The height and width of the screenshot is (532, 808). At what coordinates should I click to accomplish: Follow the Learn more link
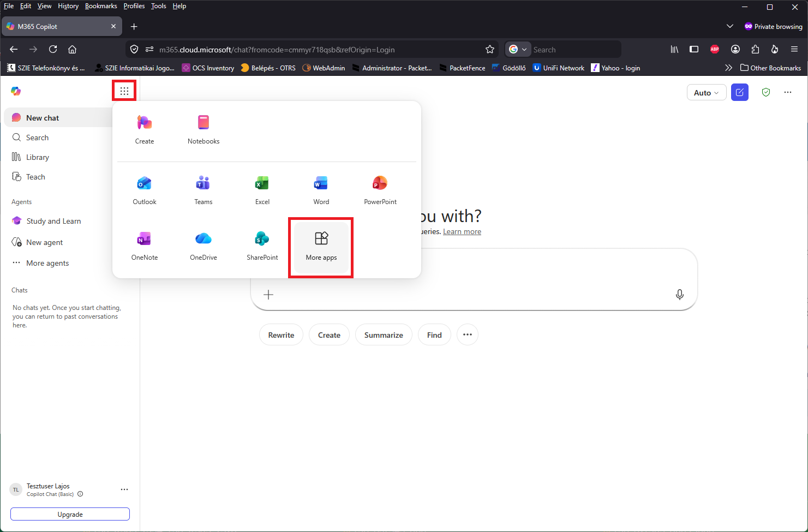click(x=462, y=231)
